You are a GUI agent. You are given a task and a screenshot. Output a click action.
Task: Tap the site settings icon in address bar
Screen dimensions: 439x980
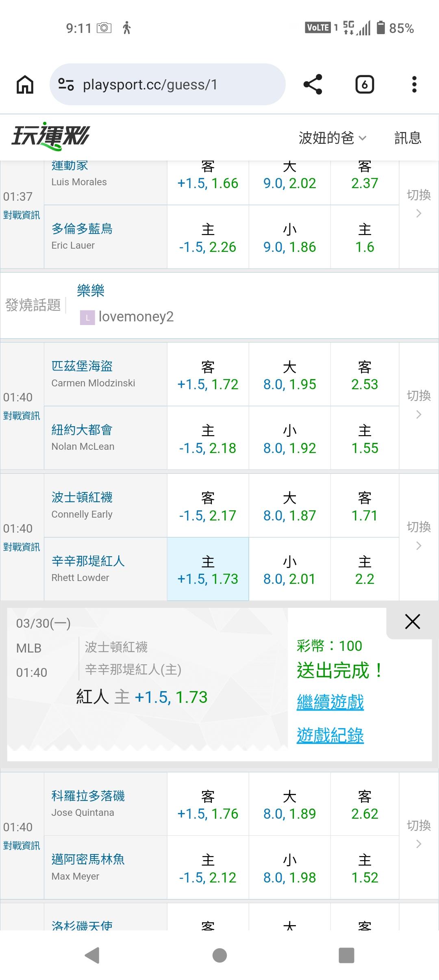[66, 85]
